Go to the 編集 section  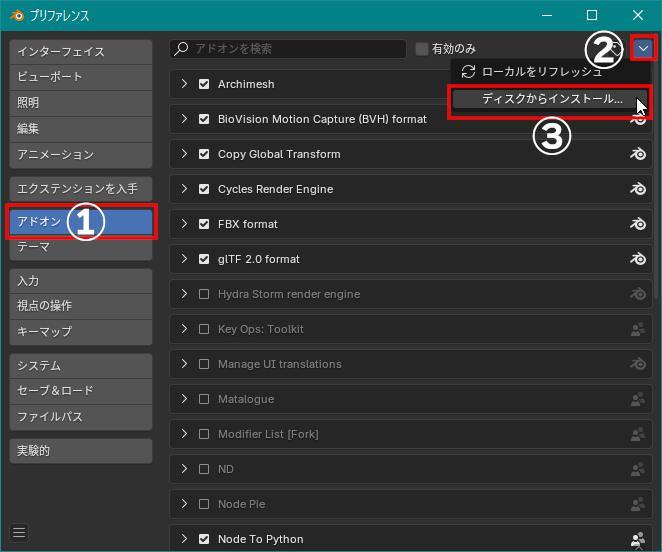[x=81, y=129]
